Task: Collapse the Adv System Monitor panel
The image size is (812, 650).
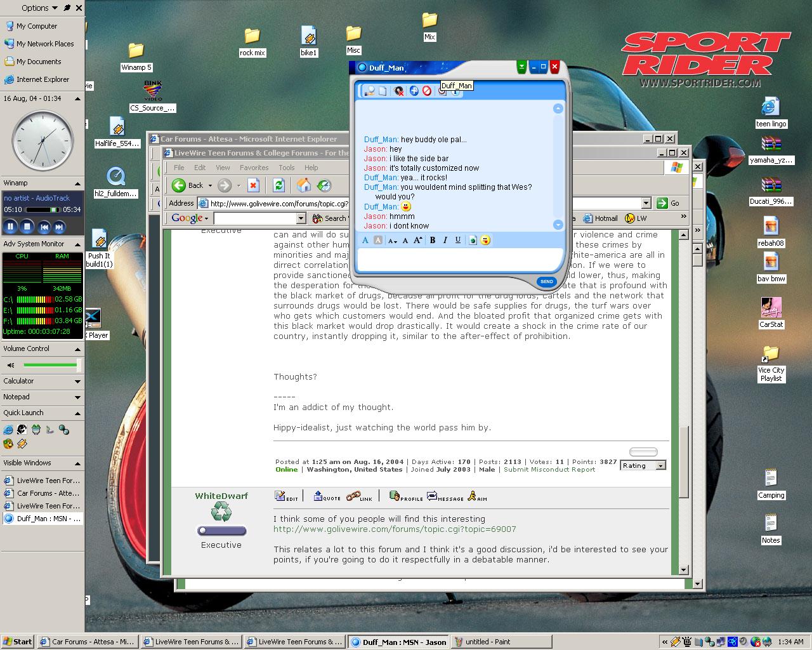Action: click(x=78, y=244)
